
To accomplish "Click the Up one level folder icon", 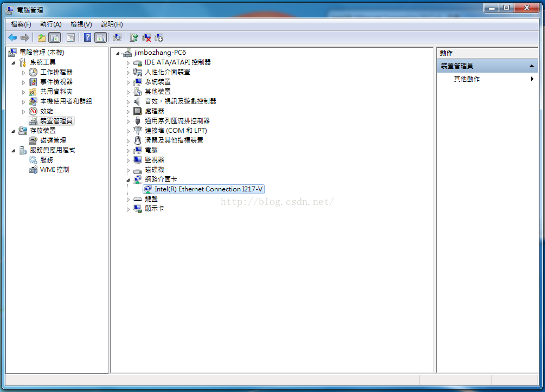I will [42, 37].
